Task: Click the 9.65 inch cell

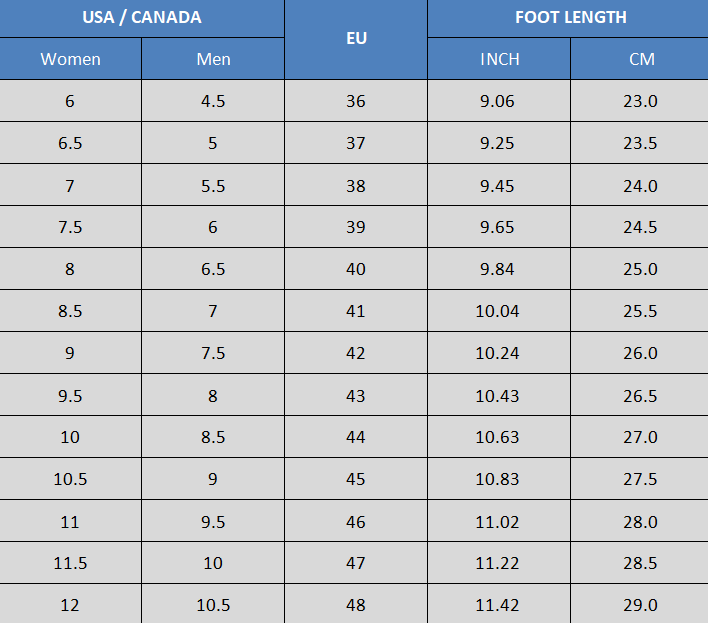Action: pyautogui.click(x=497, y=227)
